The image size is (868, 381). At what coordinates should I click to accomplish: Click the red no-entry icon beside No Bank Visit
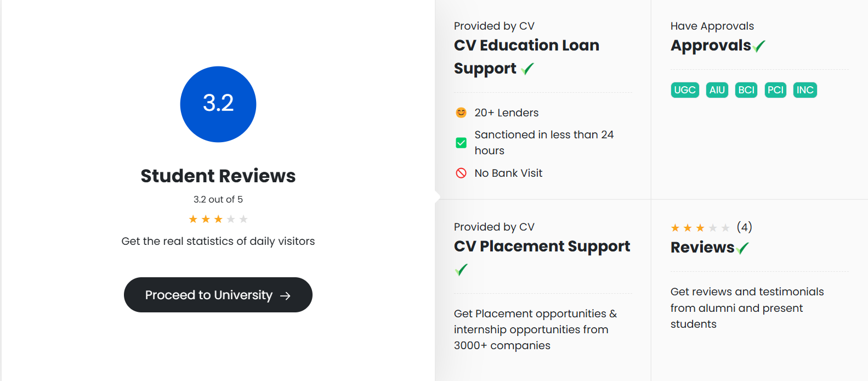461,173
